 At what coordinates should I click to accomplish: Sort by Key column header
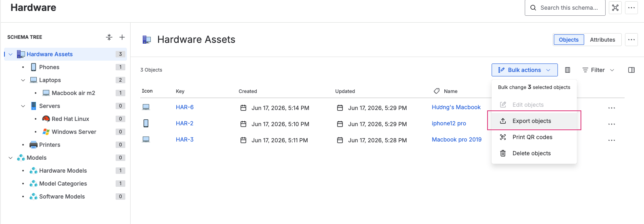180,91
